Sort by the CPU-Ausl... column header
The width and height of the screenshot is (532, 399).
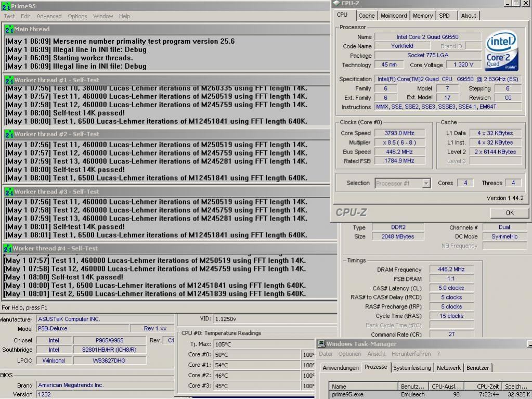(446, 387)
